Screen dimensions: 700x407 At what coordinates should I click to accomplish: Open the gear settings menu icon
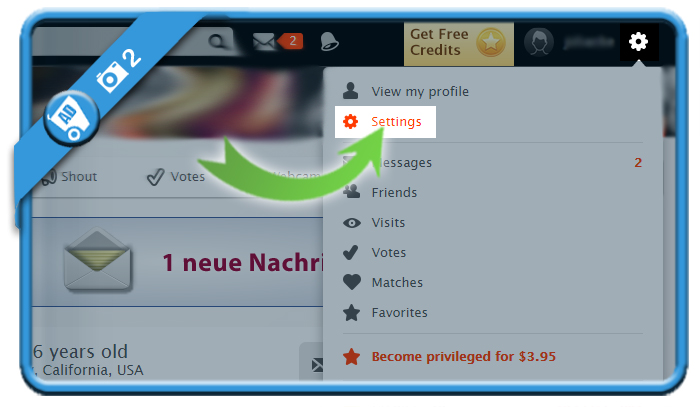(x=638, y=42)
